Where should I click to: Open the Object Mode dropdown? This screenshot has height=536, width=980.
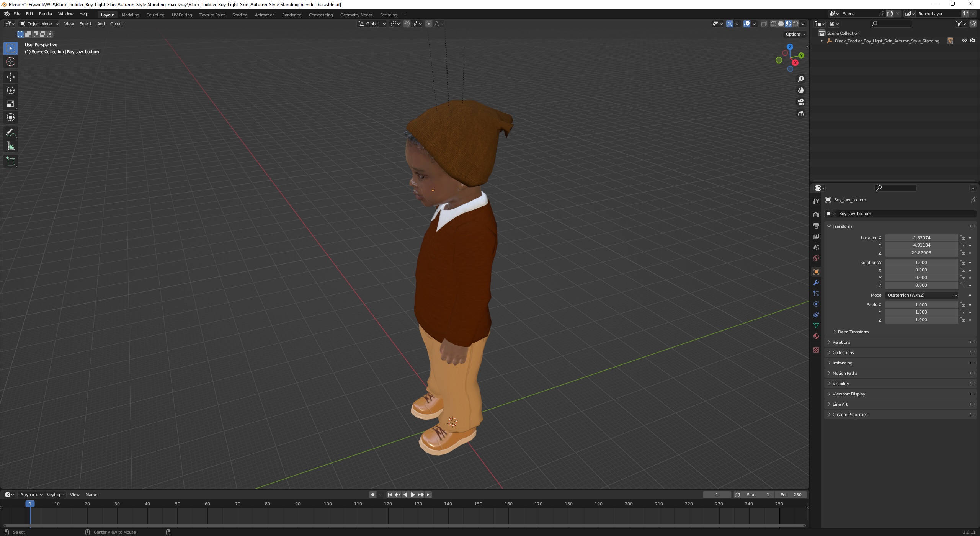(x=39, y=24)
